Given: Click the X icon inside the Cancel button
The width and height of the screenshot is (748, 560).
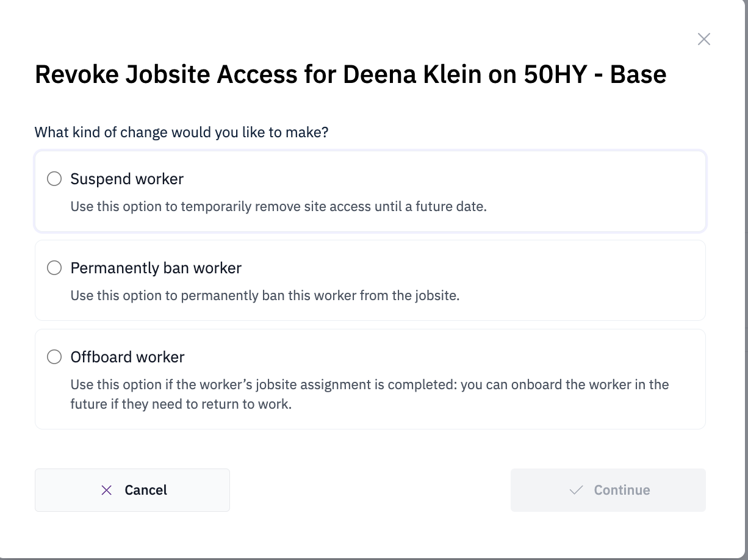Looking at the screenshot, I should click(106, 490).
